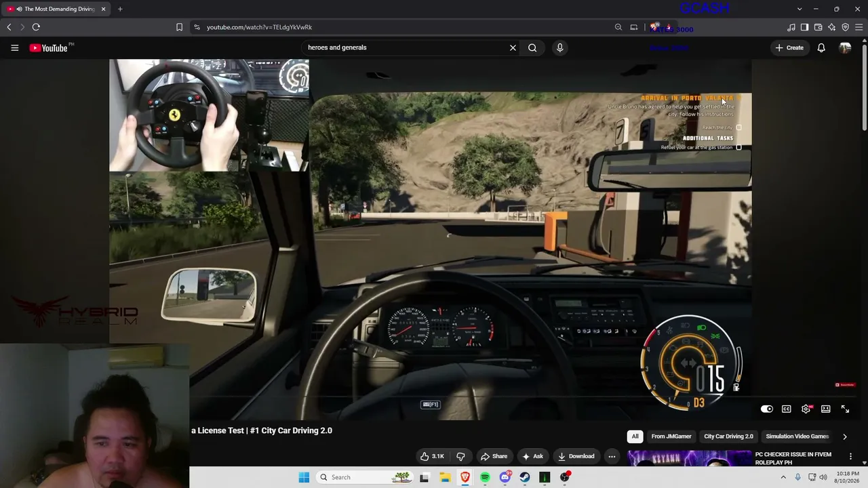Open Task View on the taskbar
Viewport: 868px width, 488px height.
pyautogui.click(x=425, y=477)
